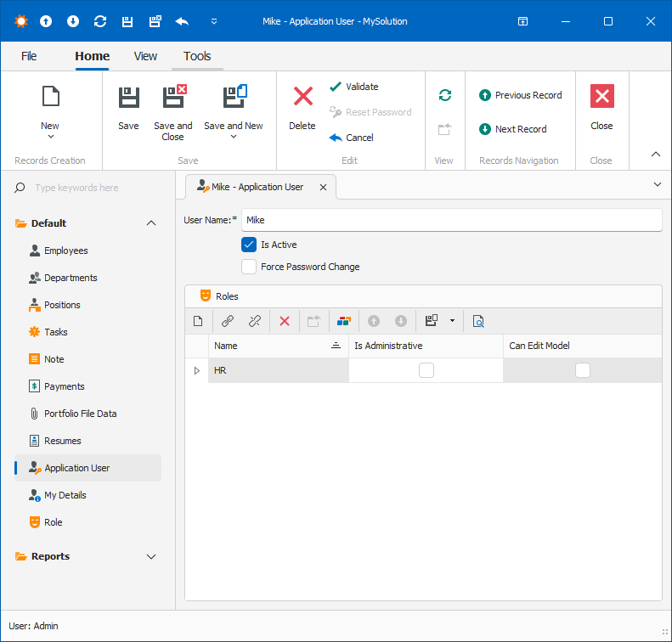Click the red Close ribbon button
The image size is (672, 642).
click(x=601, y=108)
